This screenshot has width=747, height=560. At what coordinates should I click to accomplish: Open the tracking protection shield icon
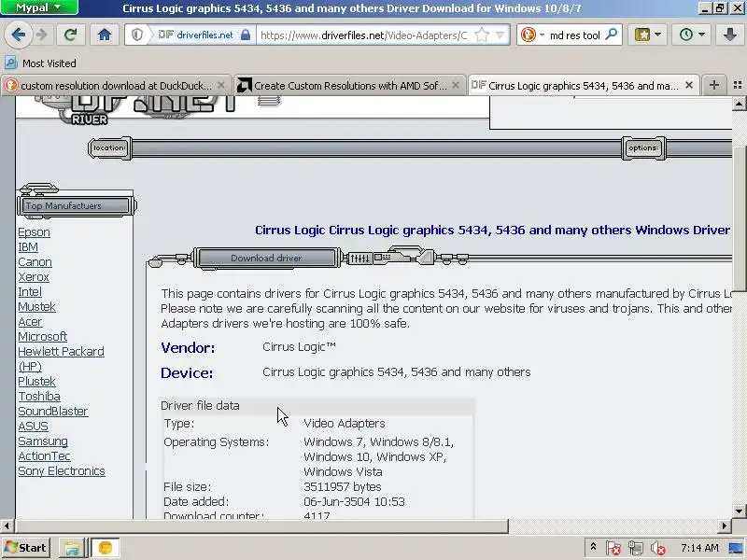click(137, 35)
